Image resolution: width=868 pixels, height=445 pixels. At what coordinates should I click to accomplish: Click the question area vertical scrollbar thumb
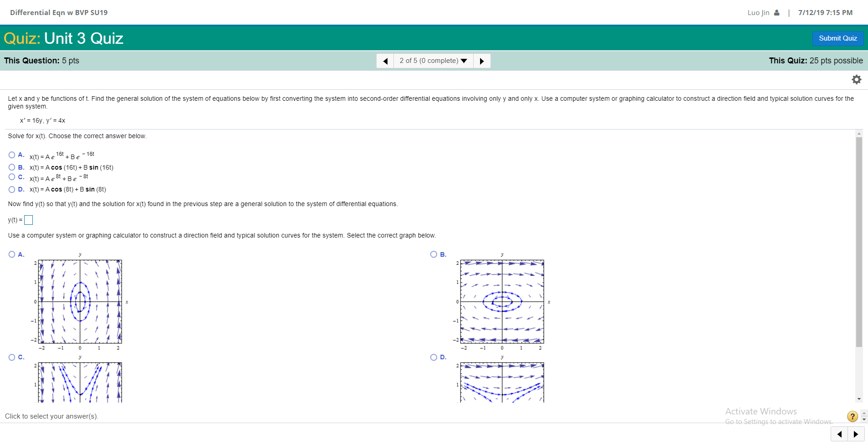coord(859,242)
